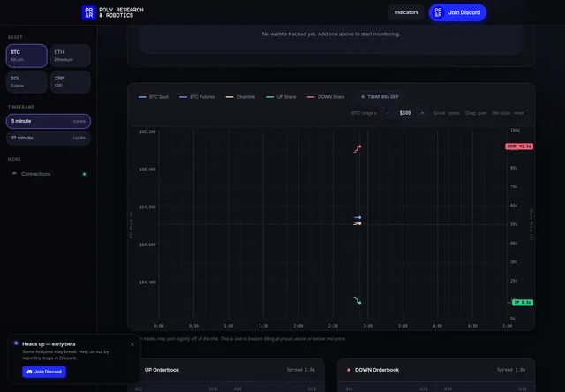Screen dimensions: 565x392
Task: Click the 5:00 time axis label
Action: (x=507, y=326)
